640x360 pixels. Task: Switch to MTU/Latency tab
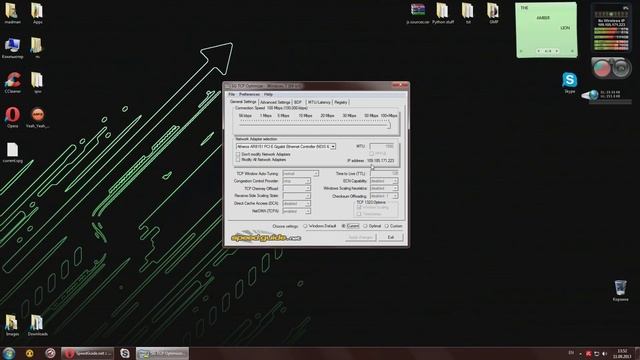(319, 102)
